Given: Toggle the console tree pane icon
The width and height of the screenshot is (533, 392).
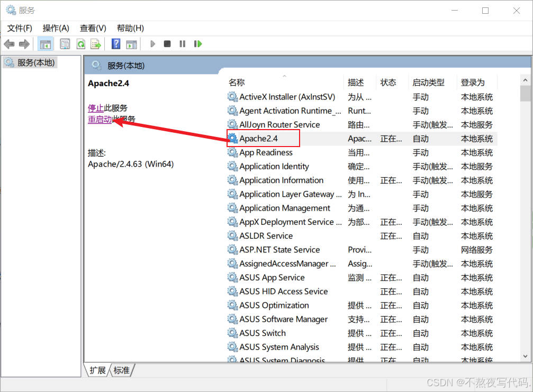Looking at the screenshot, I should [45, 44].
